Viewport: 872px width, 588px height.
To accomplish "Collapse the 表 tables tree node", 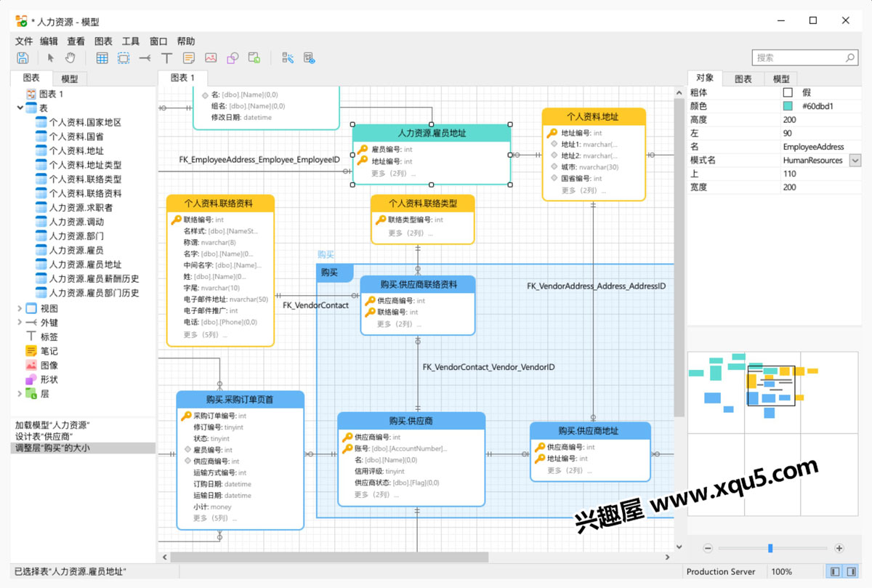I will click(x=20, y=108).
